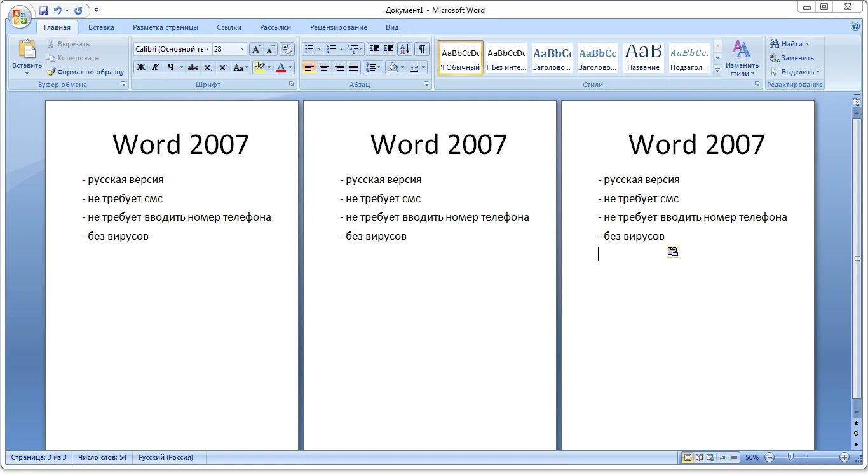
Task: Open line spacing dropdown
Action: point(372,67)
